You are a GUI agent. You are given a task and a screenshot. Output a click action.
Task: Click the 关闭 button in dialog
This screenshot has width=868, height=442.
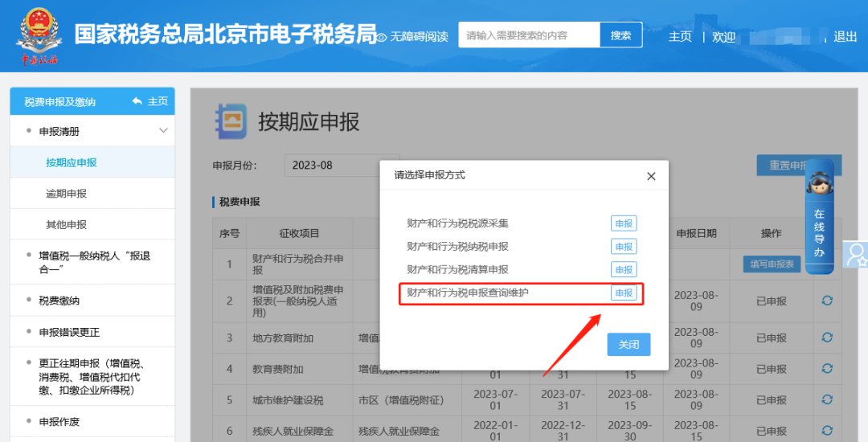628,345
